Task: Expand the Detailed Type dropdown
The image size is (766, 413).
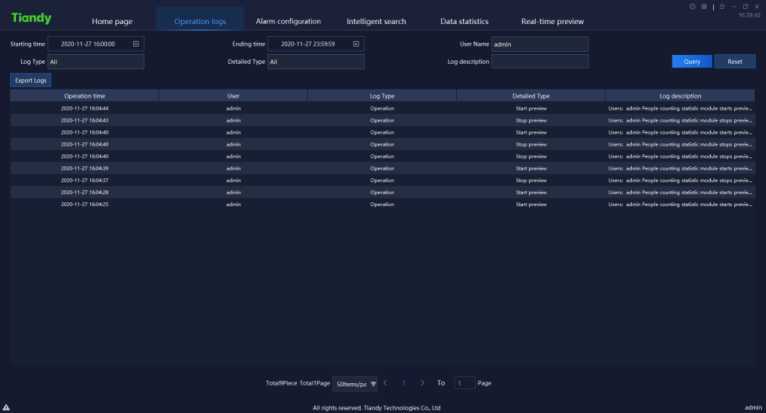Action: pyautogui.click(x=315, y=62)
